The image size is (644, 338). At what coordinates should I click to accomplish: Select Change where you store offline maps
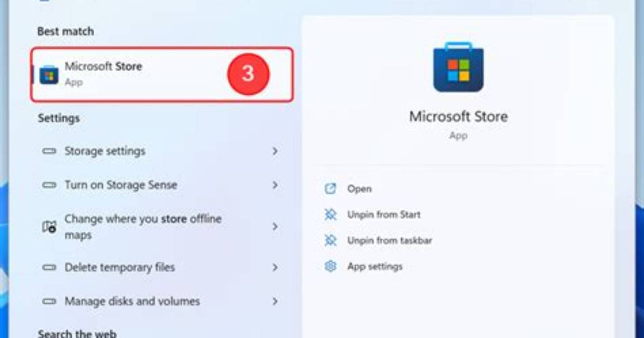tap(160, 227)
